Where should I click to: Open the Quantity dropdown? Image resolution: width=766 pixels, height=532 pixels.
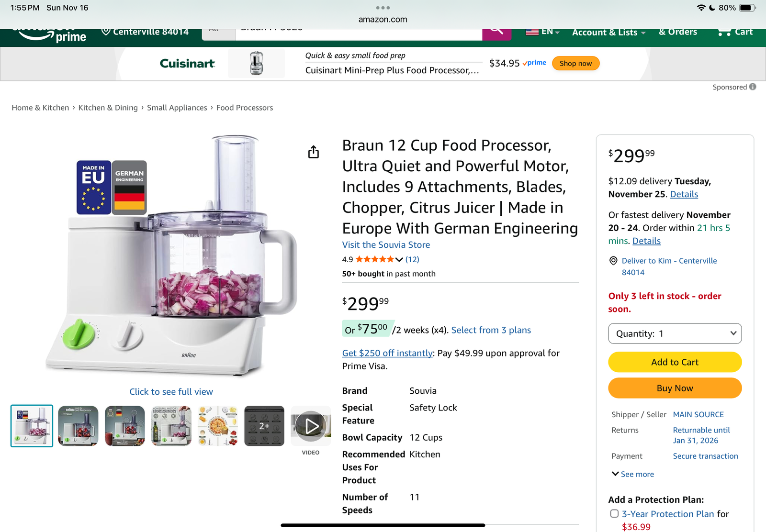click(675, 333)
